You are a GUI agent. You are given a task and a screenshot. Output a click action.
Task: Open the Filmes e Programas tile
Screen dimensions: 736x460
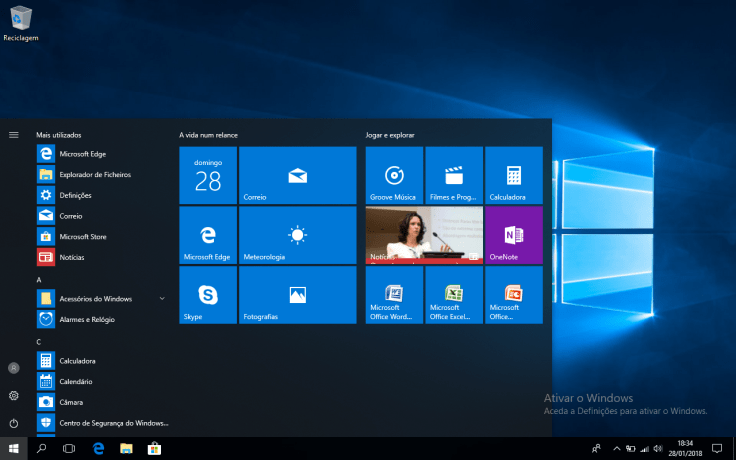click(453, 175)
